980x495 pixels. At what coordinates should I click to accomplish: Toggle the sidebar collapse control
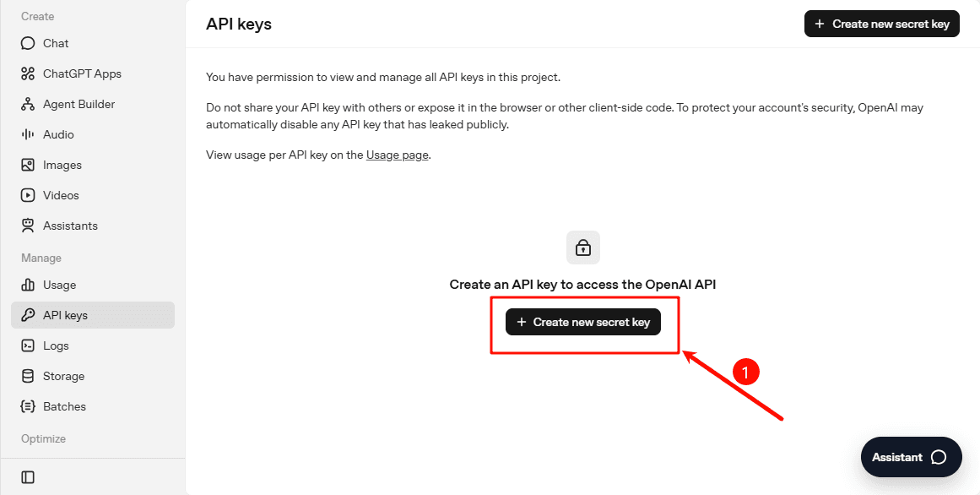27,477
